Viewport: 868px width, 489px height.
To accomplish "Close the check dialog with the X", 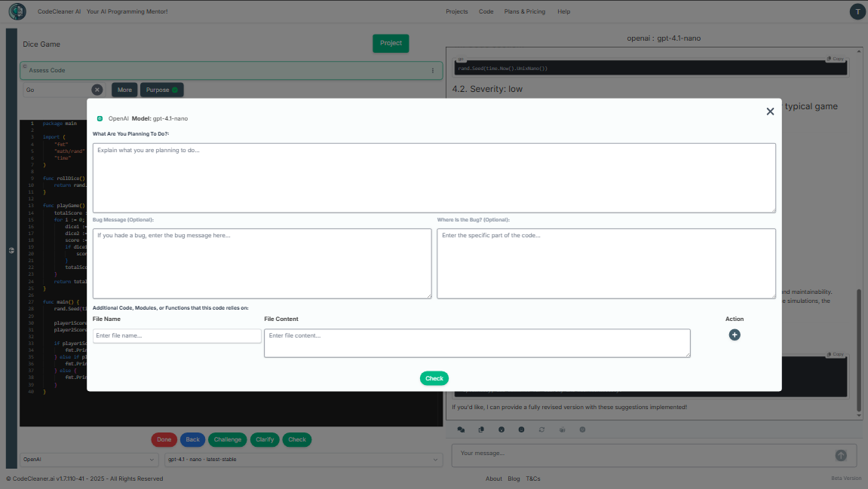I will tap(770, 112).
